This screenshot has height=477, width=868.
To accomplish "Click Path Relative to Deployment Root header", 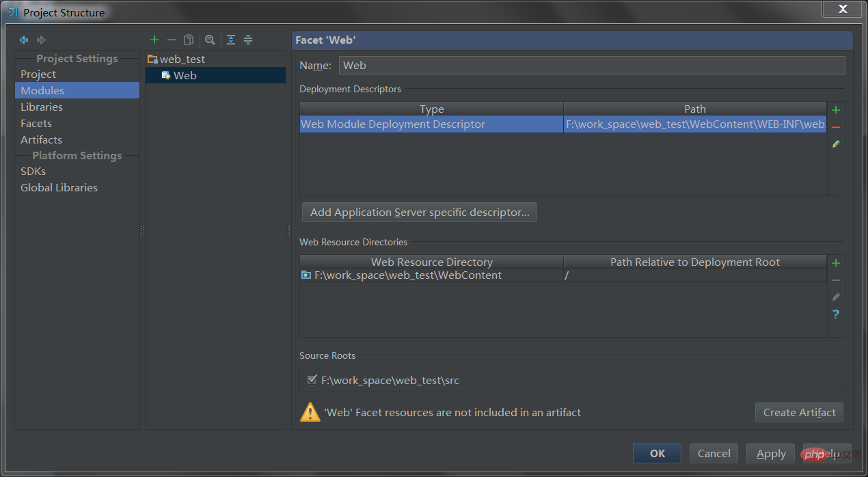I will [695, 262].
